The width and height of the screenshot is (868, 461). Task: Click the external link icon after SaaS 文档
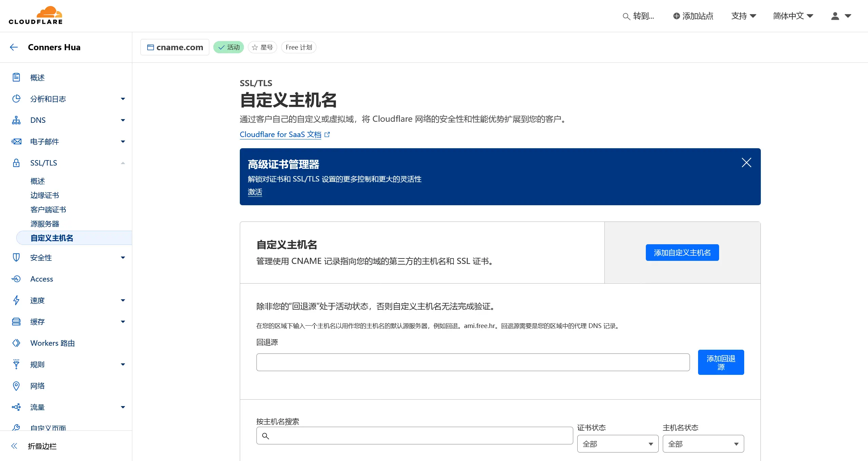pyautogui.click(x=327, y=135)
